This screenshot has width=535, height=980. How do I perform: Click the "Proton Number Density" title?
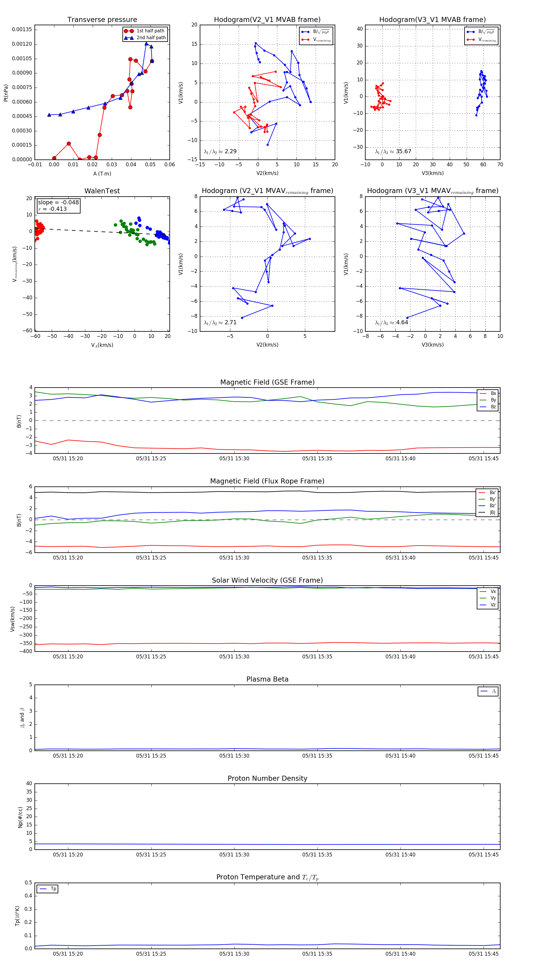(267, 778)
